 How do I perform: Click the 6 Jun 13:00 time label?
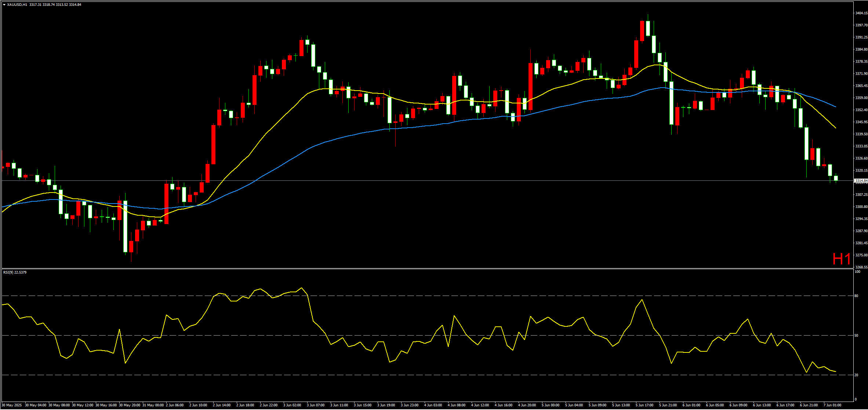click(762, 405)
